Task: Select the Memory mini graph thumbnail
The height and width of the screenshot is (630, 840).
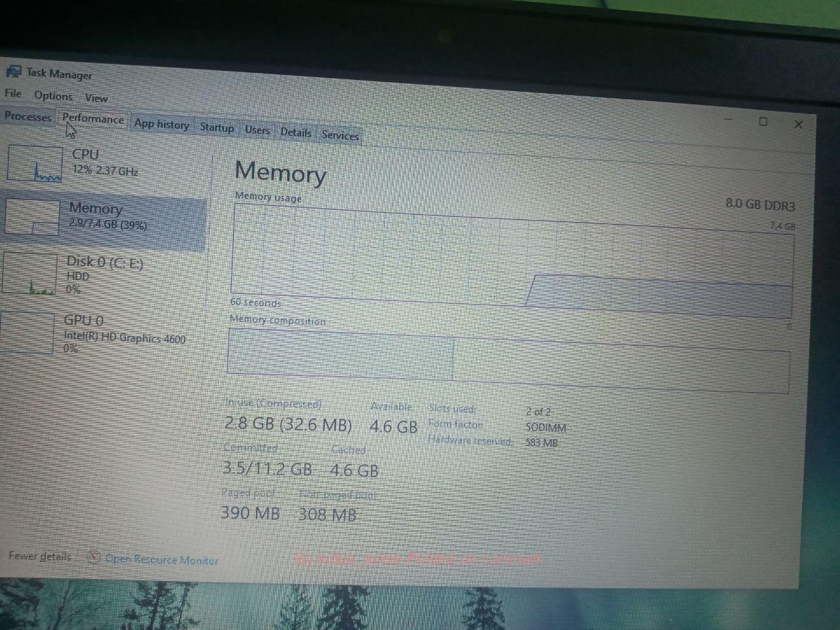Action: [x=32, y=217]
